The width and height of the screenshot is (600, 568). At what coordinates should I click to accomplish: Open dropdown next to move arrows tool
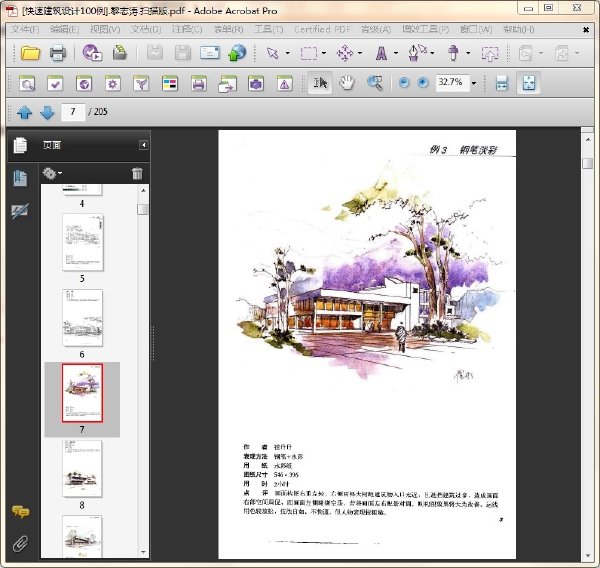click(360, 53)
